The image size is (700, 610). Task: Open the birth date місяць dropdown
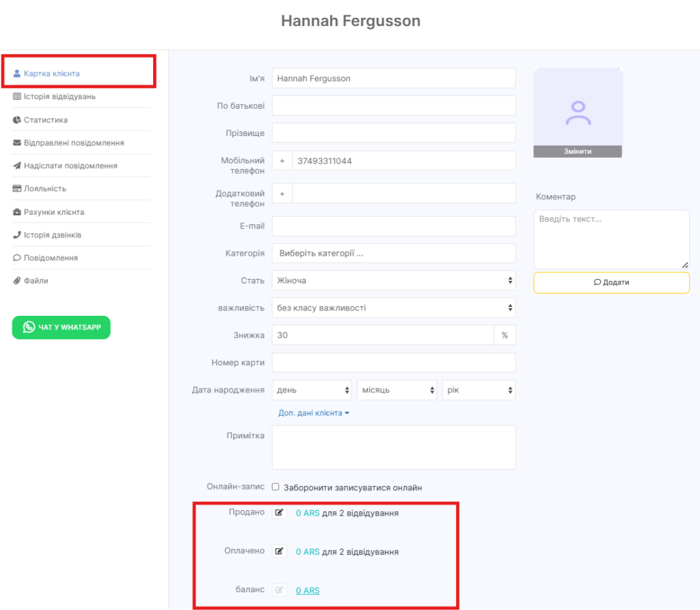click(398, 390)
